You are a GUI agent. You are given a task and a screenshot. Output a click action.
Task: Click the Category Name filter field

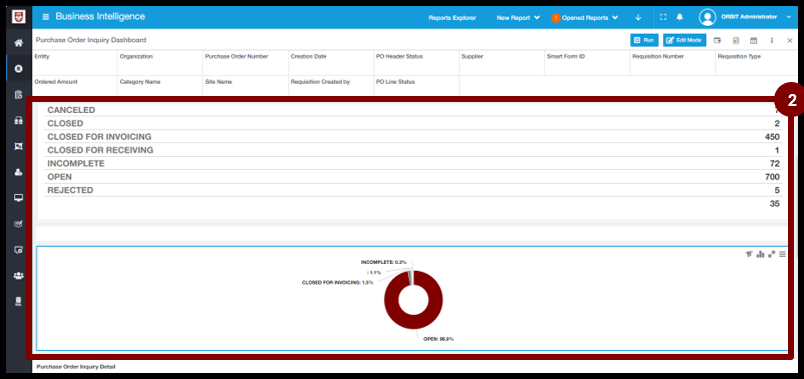[x=160, y=86]
